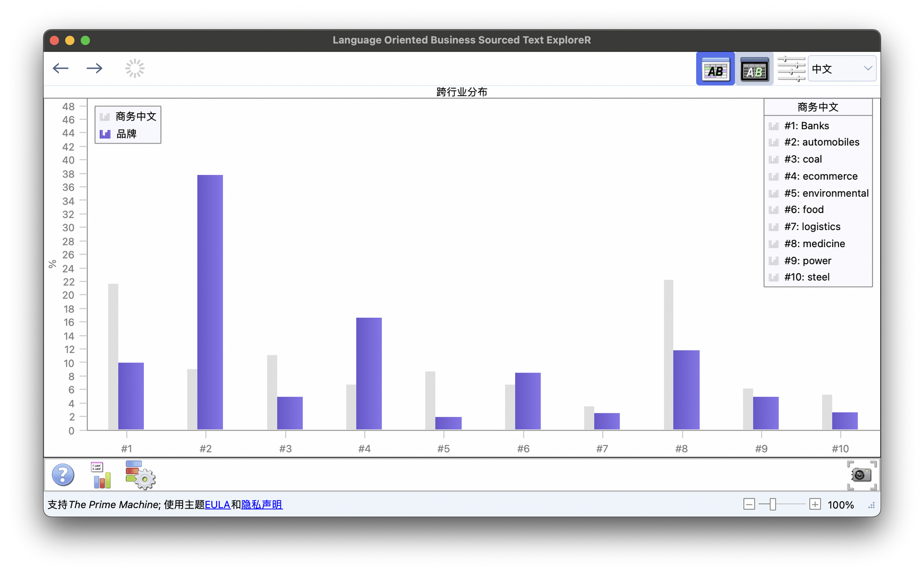Image resolution: width=924 pixels, height=574 pixels.
Task: Click the purple bar for #10
Action: 845,421
